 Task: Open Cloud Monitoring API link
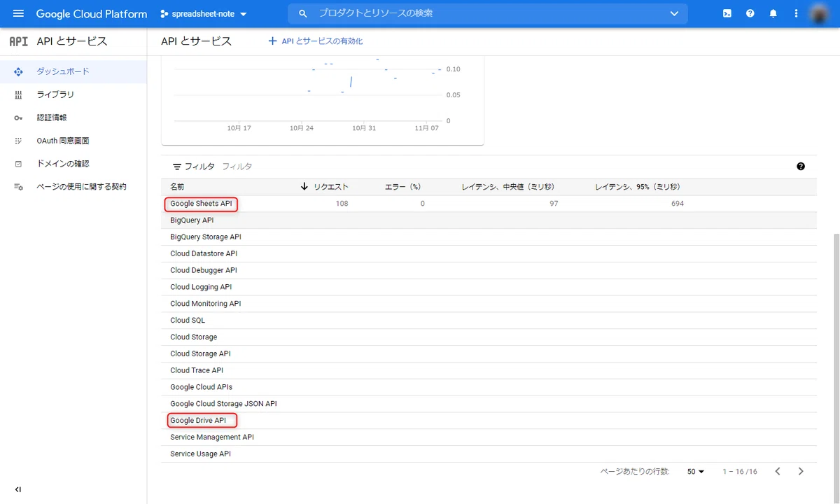206,304
